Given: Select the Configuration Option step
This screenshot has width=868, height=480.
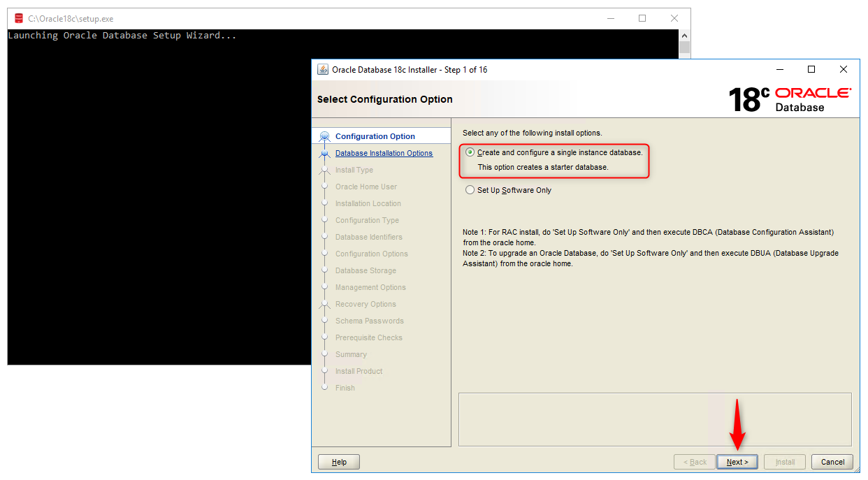Looking at the screenshot, I should pyautogui.click(x=375, y=136).
